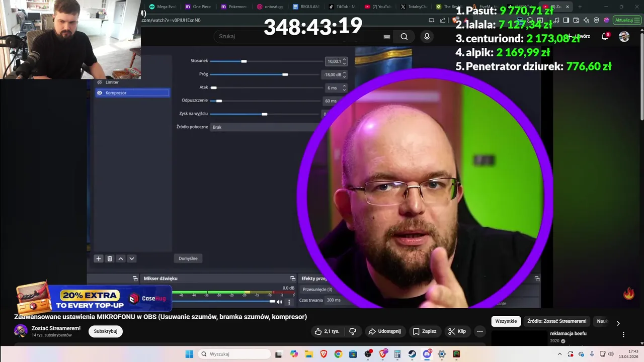Expand next filter chips with the right arrow
644x362 pixels.
pos(618,323)
